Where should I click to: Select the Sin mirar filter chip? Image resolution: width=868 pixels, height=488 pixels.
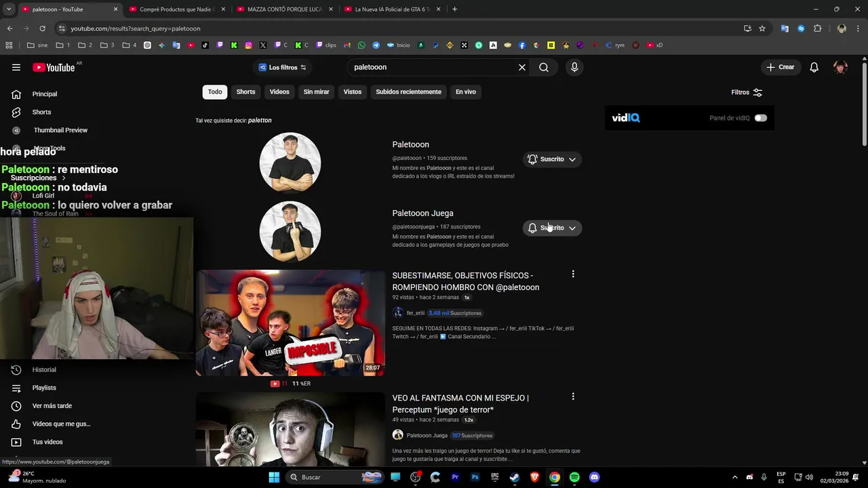[x=316, y=92]
